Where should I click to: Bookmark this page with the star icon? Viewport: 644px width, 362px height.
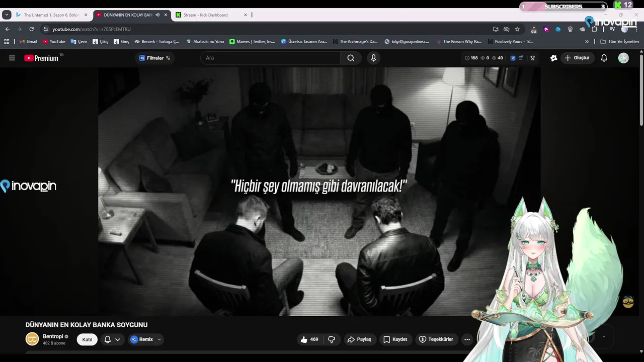click(517, 29)
